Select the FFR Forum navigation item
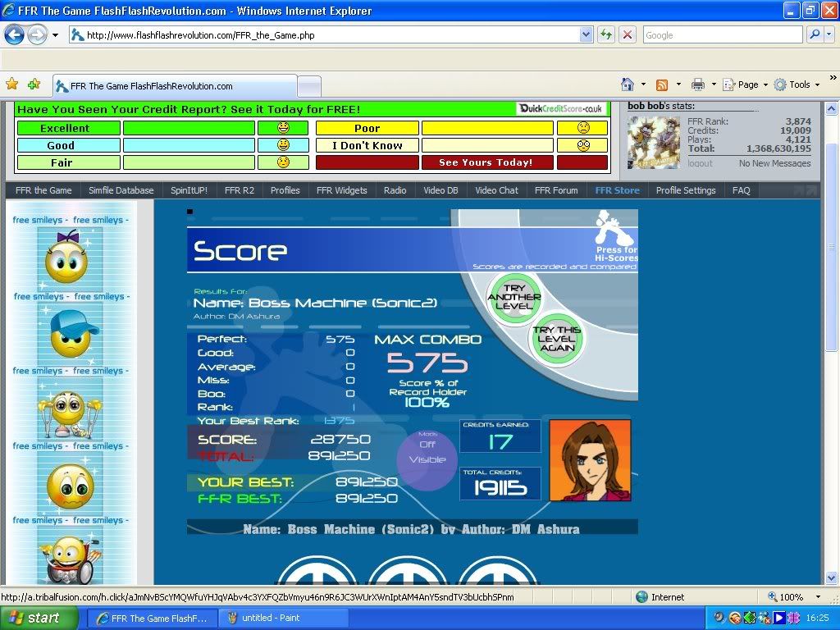This screenshot has height=630, width=840. (x=556, y=190)
